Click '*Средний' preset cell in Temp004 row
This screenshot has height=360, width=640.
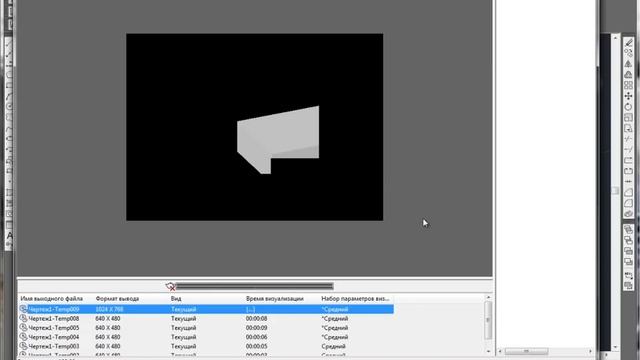335,337
